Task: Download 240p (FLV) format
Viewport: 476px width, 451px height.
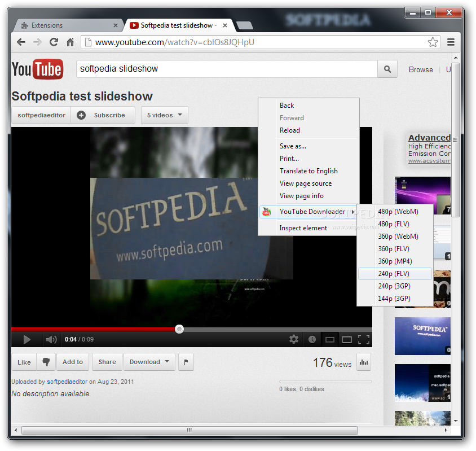Action: [x=395, y=274]
